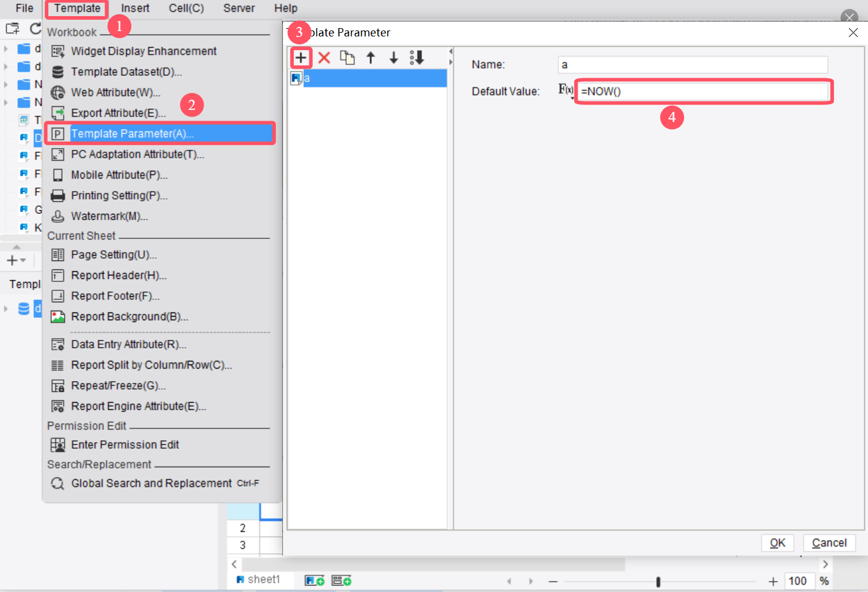Open the File menu
This screenshot has height=592, width=868.
[24, 8]
